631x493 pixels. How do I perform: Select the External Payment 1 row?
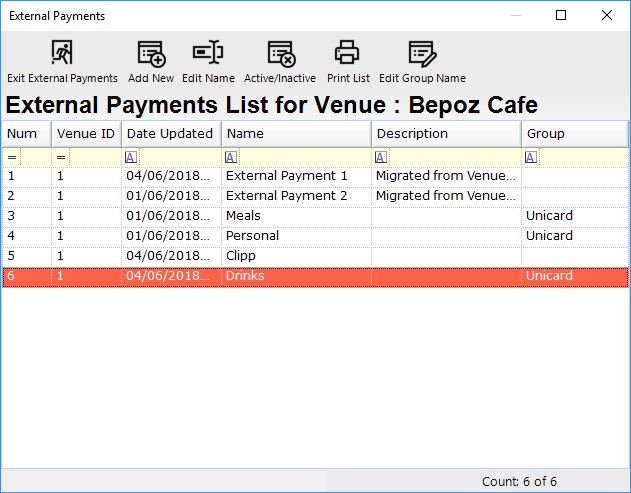tap(315, 176)
